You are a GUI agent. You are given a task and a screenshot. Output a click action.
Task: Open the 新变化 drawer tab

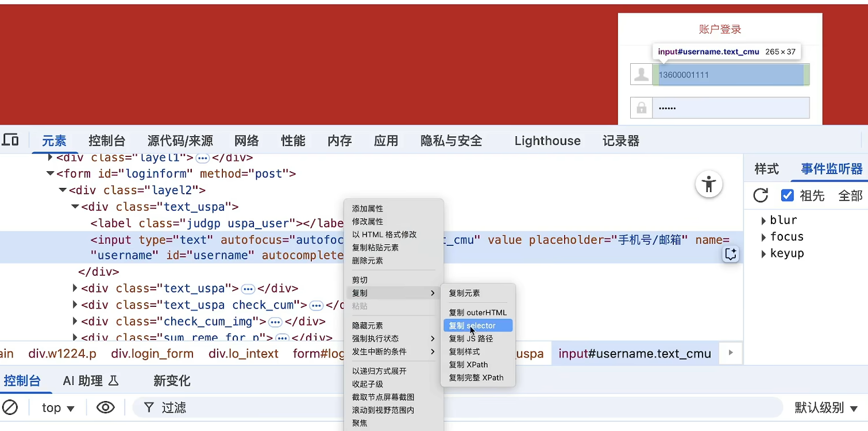(x=172, y=380)
